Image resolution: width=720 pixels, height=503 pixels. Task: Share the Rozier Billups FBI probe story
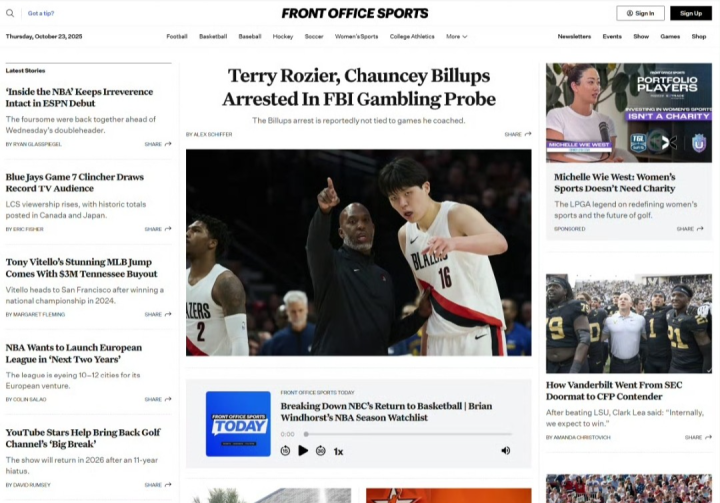point(518,134)
